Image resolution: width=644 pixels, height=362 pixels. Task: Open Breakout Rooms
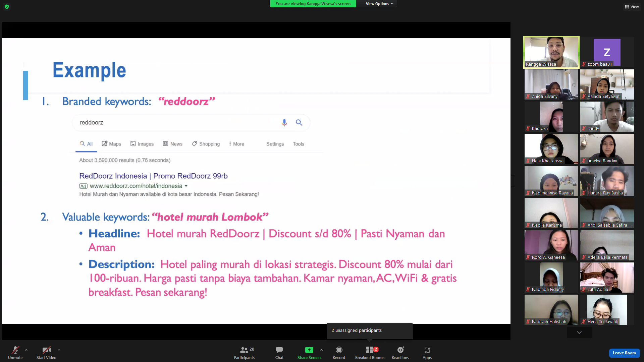coord(370,353)
